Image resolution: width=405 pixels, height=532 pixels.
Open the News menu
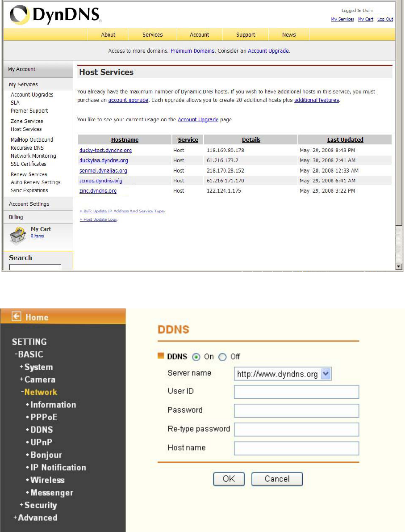pos(289,34)
